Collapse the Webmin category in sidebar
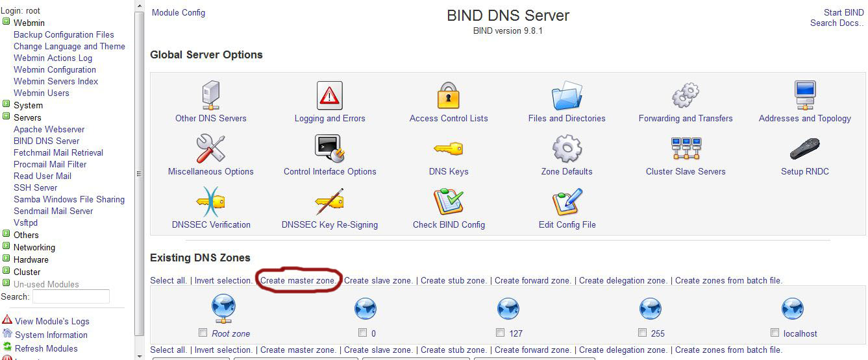 (6, 21)
